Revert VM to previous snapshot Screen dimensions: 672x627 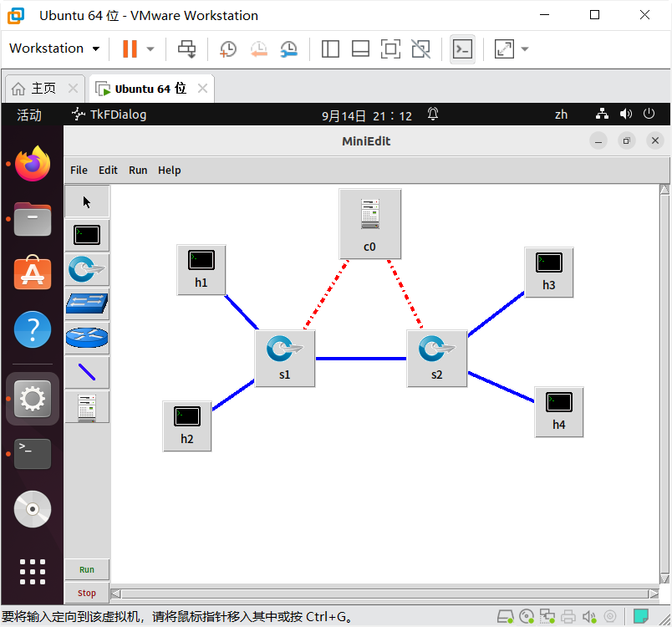coord(259,48)
